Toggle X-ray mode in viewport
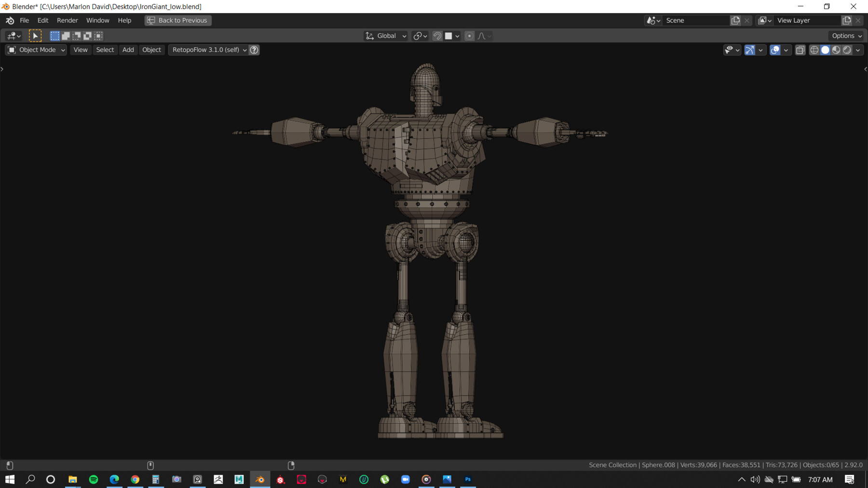Image resolution: width=868 pixels, height=488 pixels. [x=800, y=50]
